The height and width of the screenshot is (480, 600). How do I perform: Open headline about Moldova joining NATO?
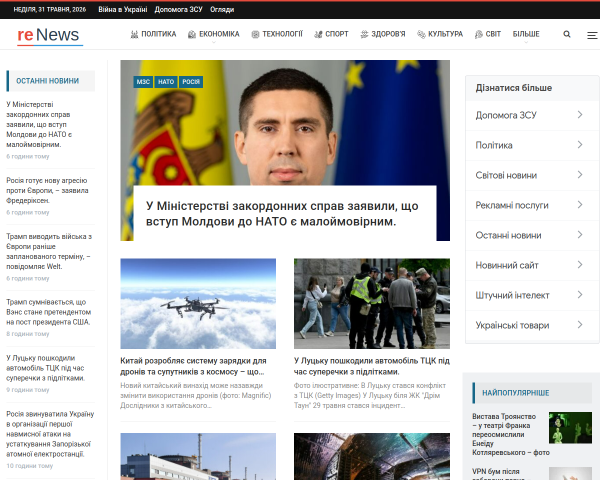(282, 214)
